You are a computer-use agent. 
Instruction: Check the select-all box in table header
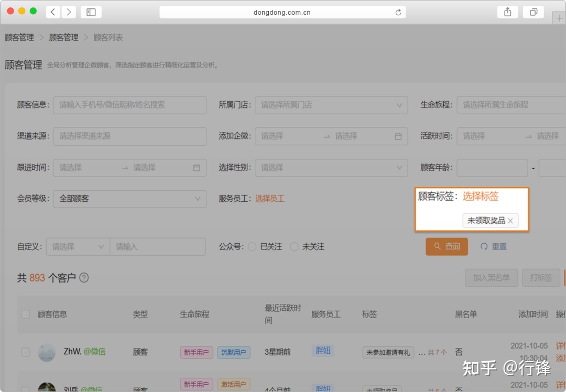25,314
